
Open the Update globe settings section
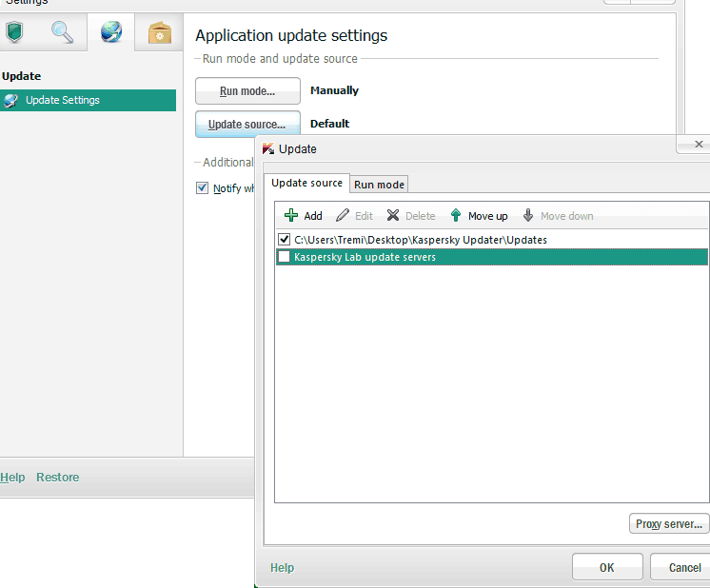(x=111, y=32)
